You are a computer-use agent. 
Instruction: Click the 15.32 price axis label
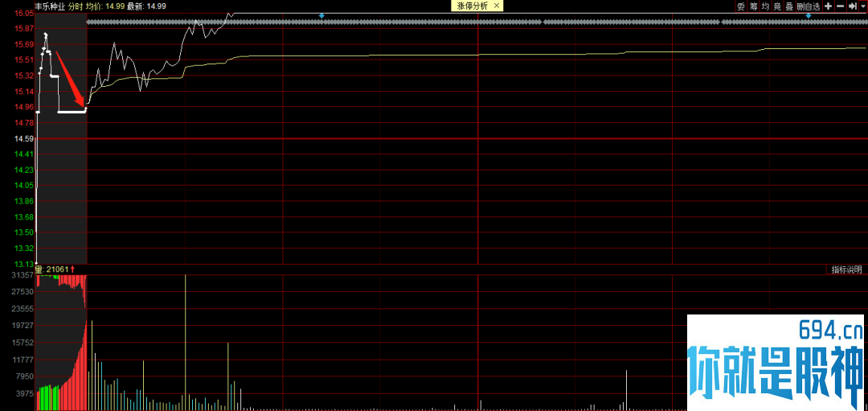[26, 76]
